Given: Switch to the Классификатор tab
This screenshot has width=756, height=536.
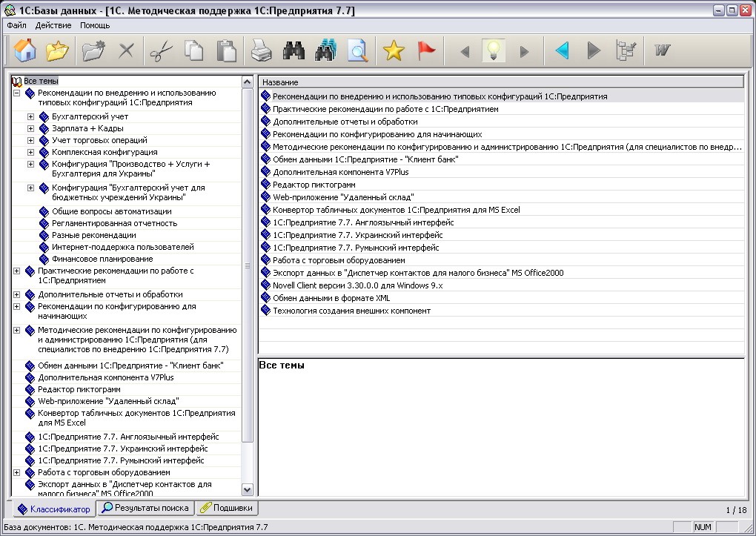Looking at the screenshot, I should pyautogui.click(x=53, y=509).
